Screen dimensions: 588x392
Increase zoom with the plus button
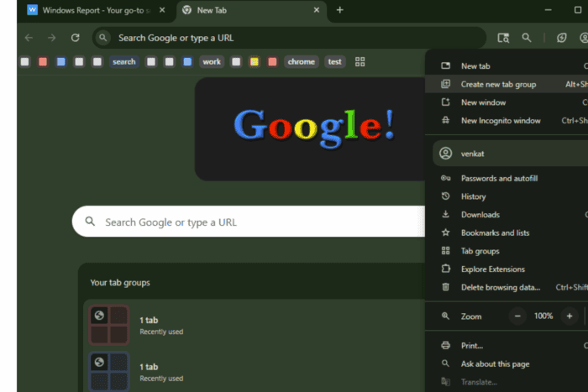[x=570, y=316]
